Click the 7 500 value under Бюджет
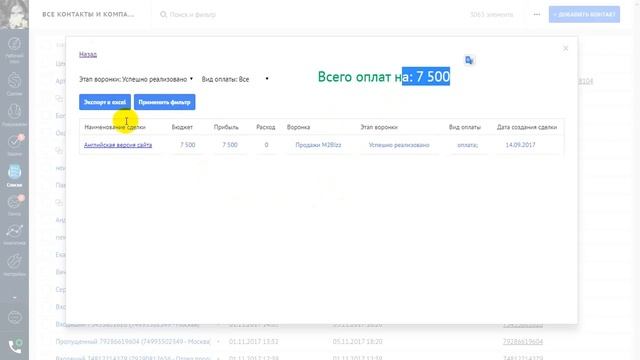 (x=188, y=145)
